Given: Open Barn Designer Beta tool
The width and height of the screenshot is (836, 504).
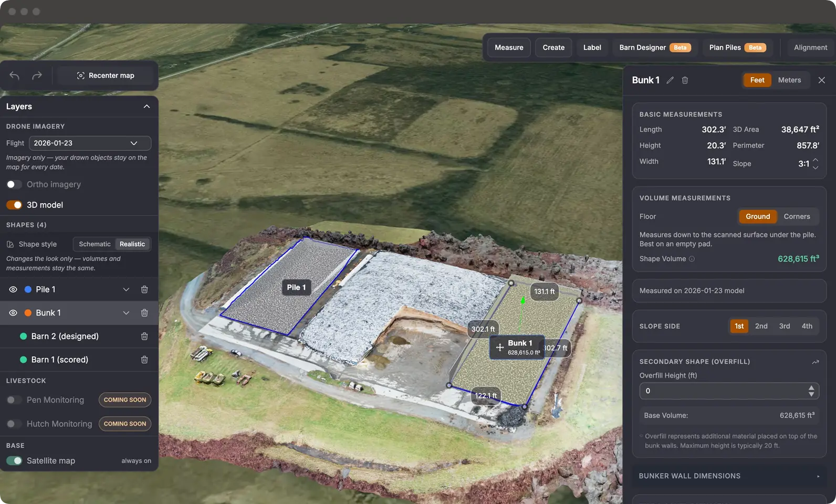Looking at the screenshot, I should click(654, 47).
